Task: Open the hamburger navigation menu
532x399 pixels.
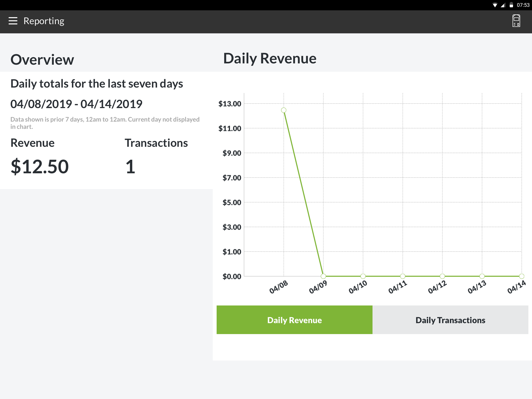Action: (13, 21)
